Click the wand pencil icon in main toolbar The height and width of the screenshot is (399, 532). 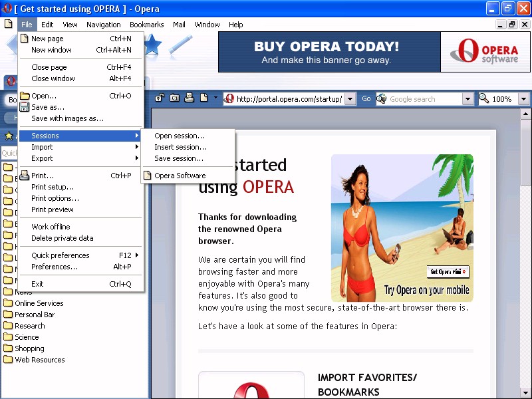(x=181, y=45)
